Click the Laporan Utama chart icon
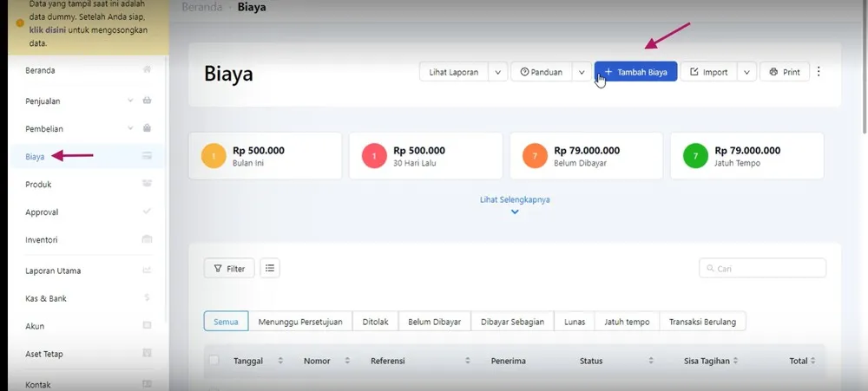This screenshot has width=868, height=391. pos(148,270)
